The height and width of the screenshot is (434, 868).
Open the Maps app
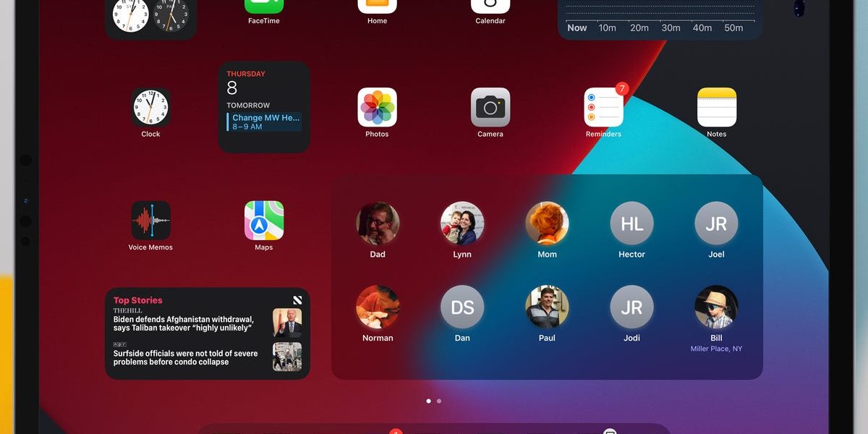(x=263, y=220)
